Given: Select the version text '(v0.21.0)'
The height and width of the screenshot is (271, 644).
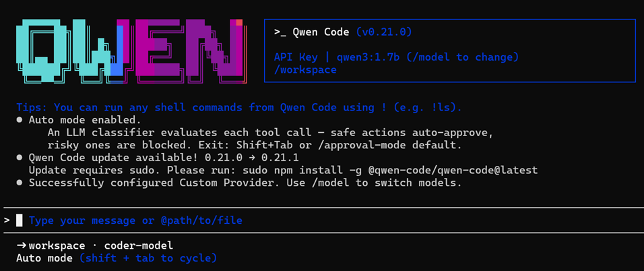Looking at the screenshot, I should (x=383, y=32).
